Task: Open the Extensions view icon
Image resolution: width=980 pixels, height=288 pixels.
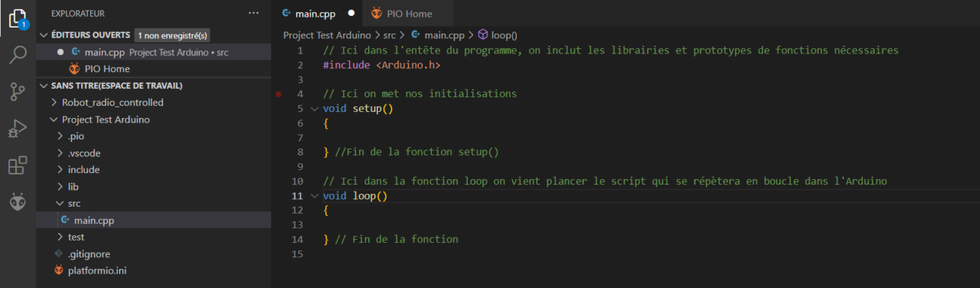Action: click(x=18, y=165)
